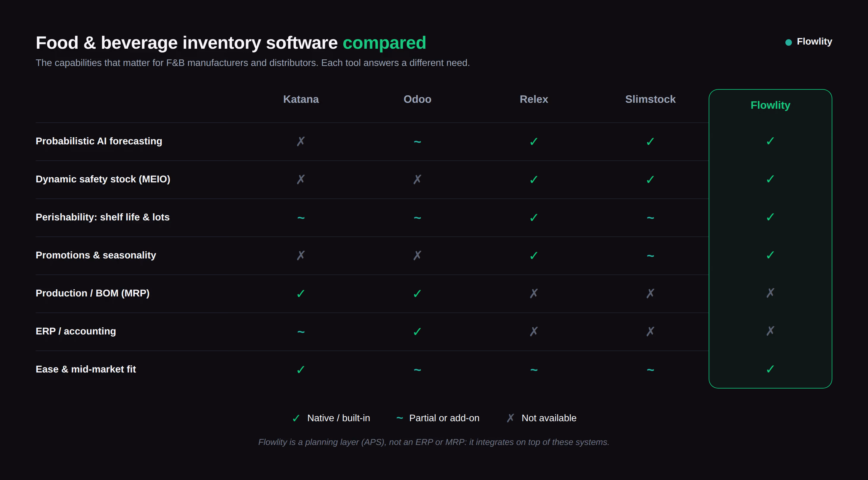This screenshot has width=868, height=480.
Task: Select the Slimstock column header
Action: click(650, 99)
